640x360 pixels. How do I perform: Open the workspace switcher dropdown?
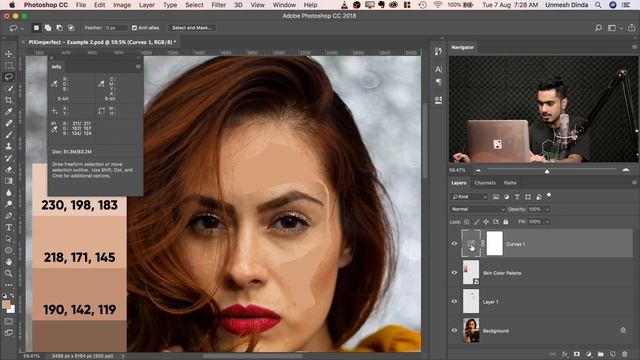tap(614, 28)
